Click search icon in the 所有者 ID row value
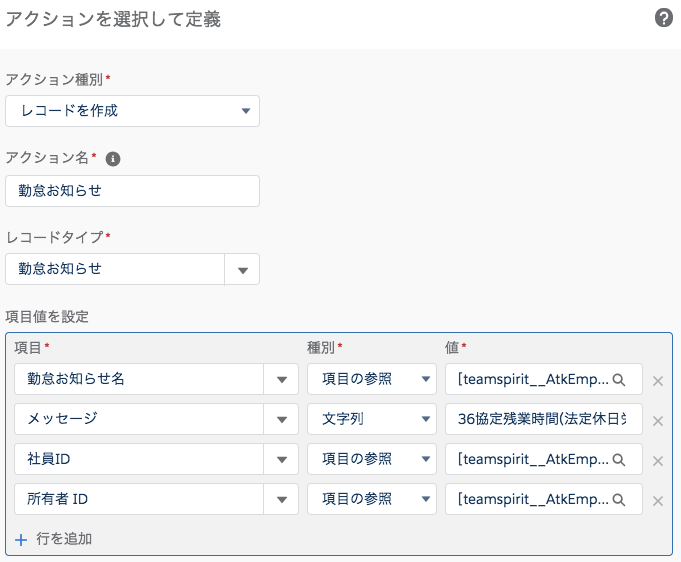Screen dimensions: 681x562 click(619, 500)
